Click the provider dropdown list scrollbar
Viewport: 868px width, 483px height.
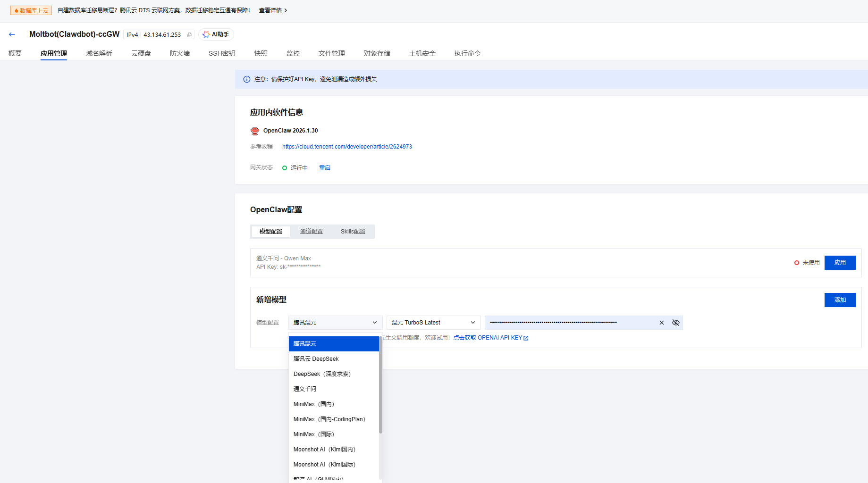(x=380, y=385)
